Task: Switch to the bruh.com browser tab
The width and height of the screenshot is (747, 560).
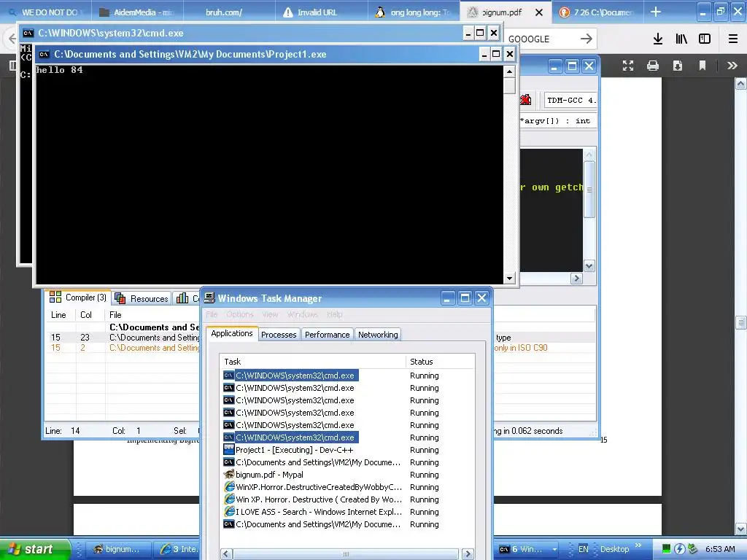Action: click(x=224, y=12)
